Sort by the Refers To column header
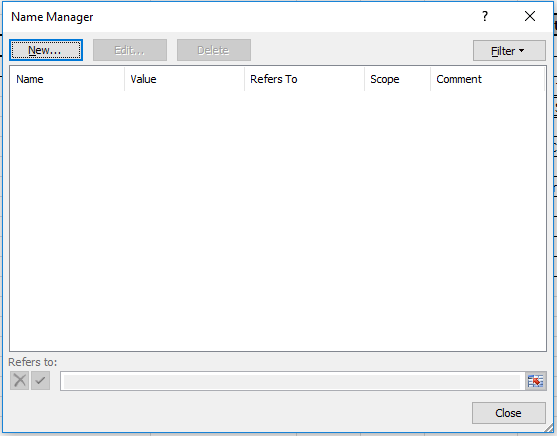557x436 pixels. coord(304,79)
